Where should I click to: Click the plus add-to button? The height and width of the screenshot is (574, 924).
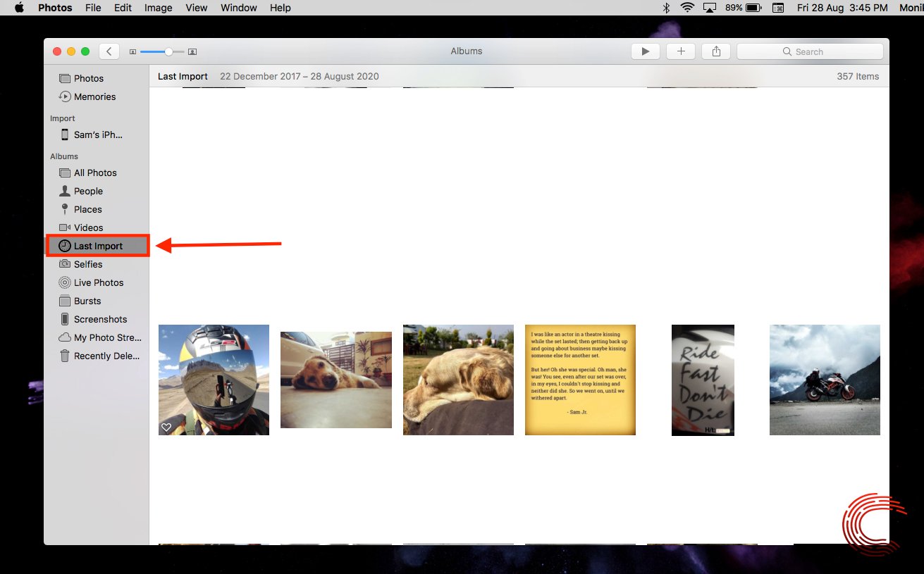(x=681, y=51)
